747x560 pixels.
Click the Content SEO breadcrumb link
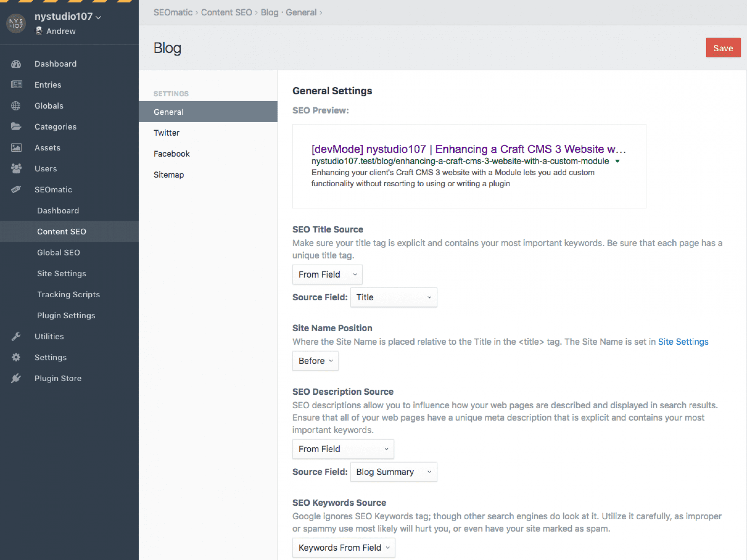pos(226,13)
